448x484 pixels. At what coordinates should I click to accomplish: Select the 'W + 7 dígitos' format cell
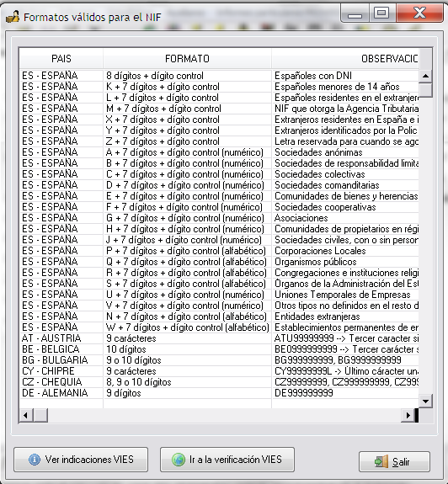(188, 327)
